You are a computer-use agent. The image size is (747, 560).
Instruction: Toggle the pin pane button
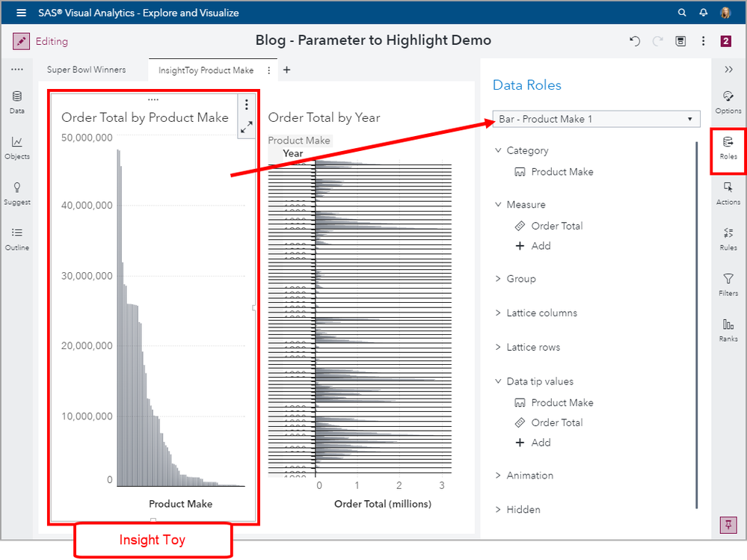coord(728,524)
